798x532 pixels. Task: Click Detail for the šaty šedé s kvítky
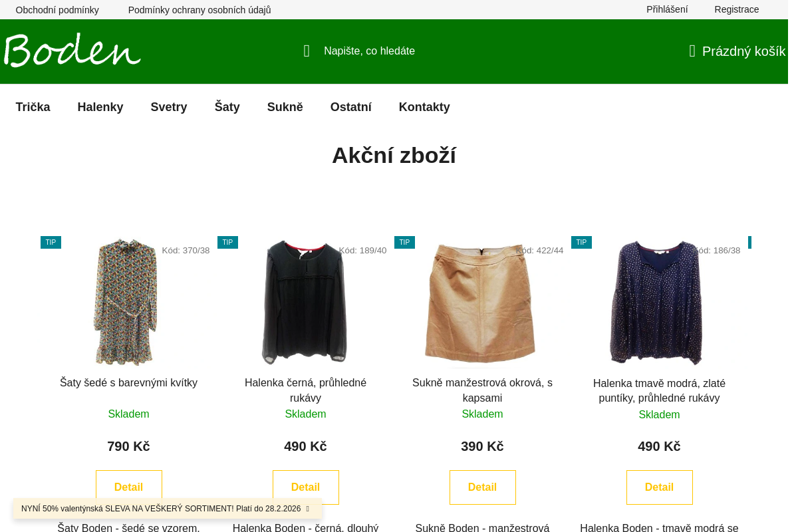click(128, 487)
